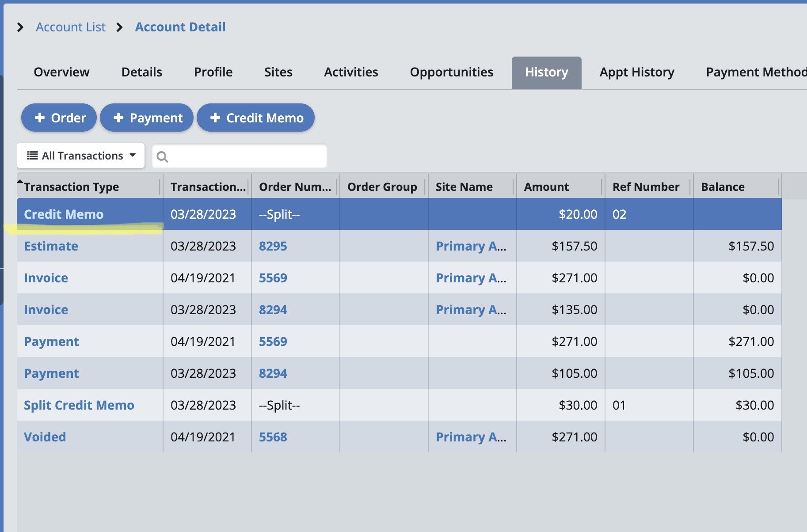This screenshot has height=532, width=807.
Task: Click the Voided transaction link
Action: pyautogui.click(x=45, y=437)
